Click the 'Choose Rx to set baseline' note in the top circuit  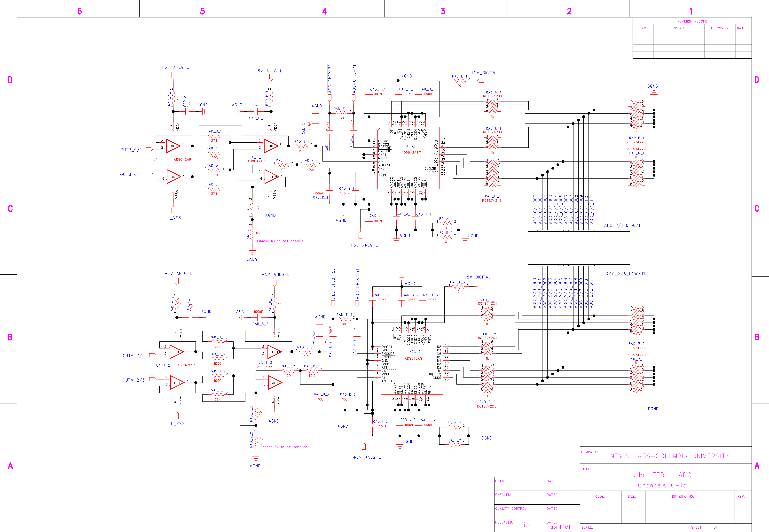click(280, 241)
